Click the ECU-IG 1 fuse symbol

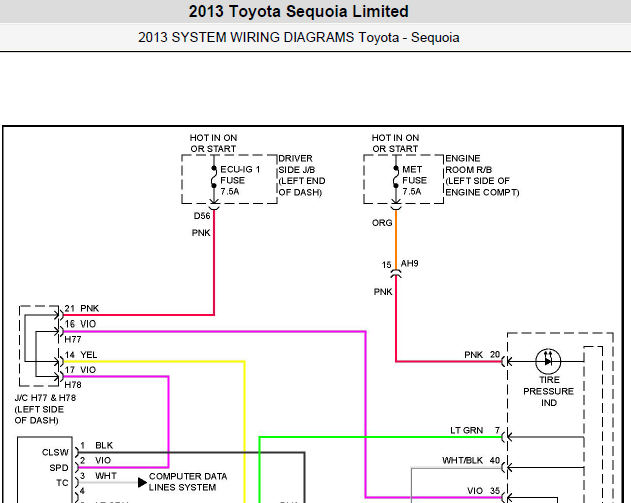[x=214, y=177]
